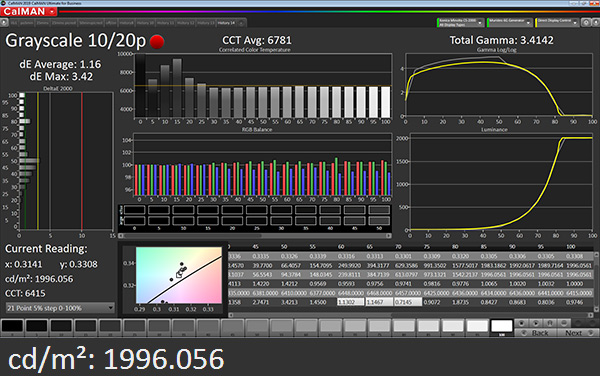Click the play read series icon
Image resolution: width=600 pixels, height=376 pixels.
(x=536, y=323)
